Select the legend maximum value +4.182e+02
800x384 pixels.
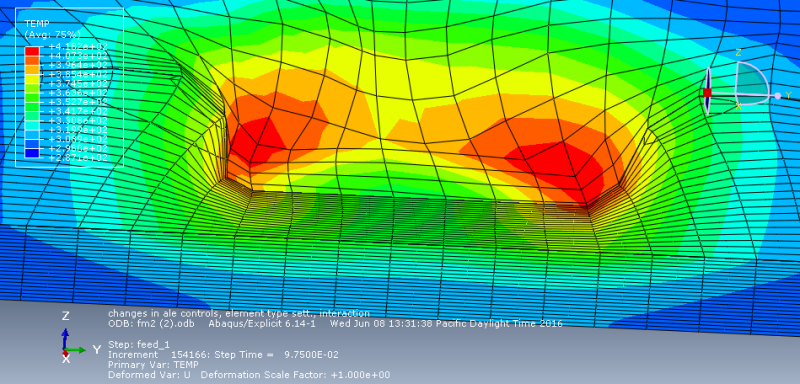pyautogui.click(x=78, y=46)
